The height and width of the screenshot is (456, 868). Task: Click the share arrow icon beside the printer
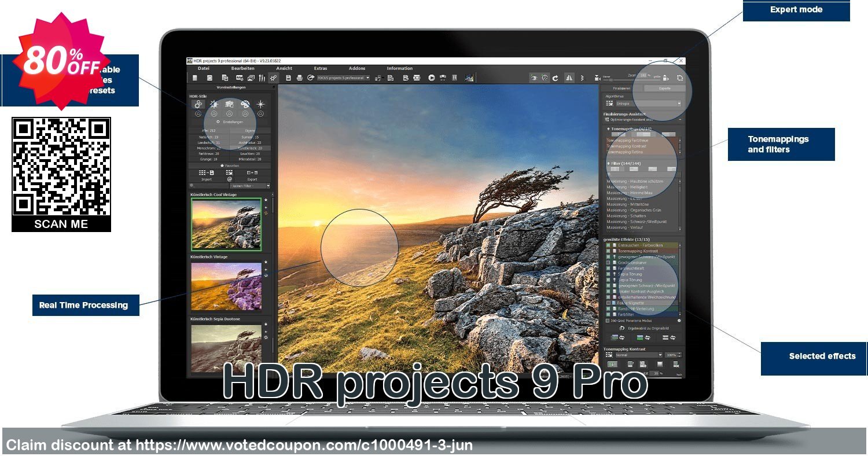pos(311,78)
